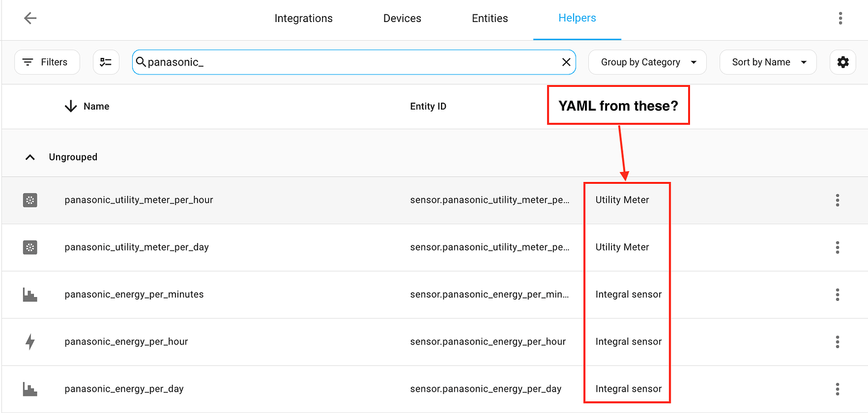Sort by the Name arrow icon
The image size is (868, 413).
[x=70, y=106]
